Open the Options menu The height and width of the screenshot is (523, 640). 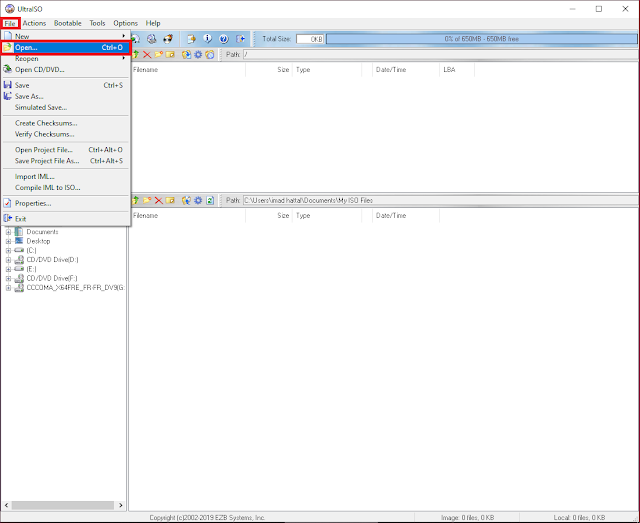(x=125, y=23)
